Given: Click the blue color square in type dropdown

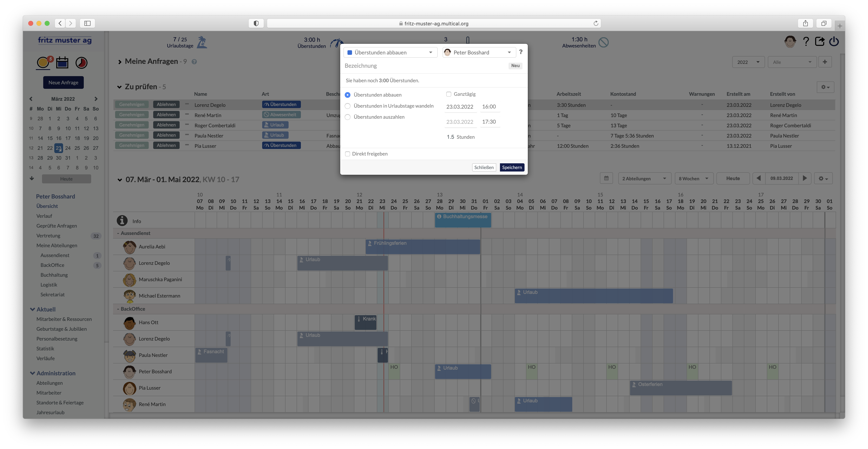Looking at the screenshot, I should 350,53.
